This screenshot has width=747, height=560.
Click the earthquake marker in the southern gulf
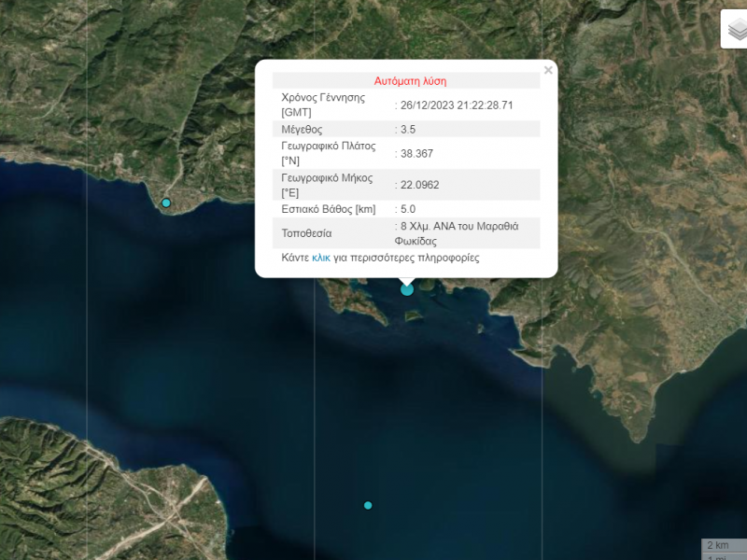click(x=368, y=505)
